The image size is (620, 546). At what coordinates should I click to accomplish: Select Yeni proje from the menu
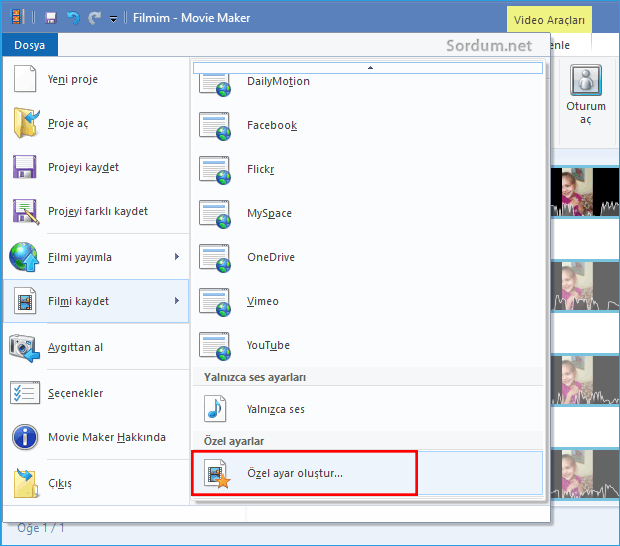[x=73, y=79]
